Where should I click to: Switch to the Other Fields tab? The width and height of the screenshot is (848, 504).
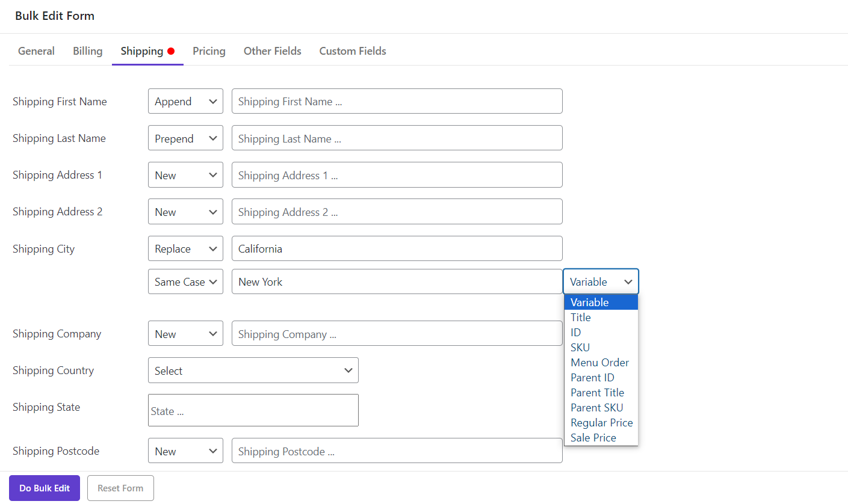272,51
